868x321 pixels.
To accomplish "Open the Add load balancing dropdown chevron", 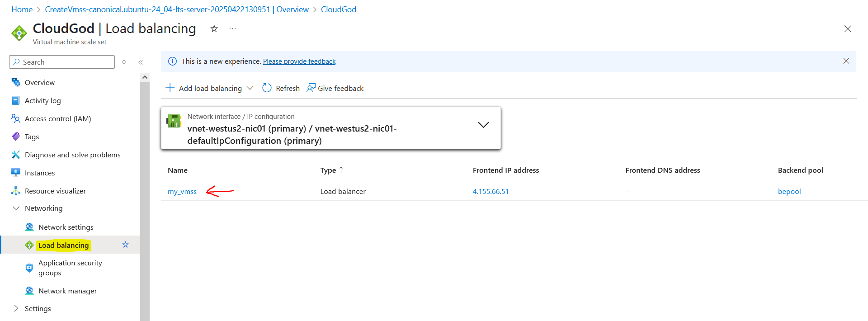I will pos(250,88).
